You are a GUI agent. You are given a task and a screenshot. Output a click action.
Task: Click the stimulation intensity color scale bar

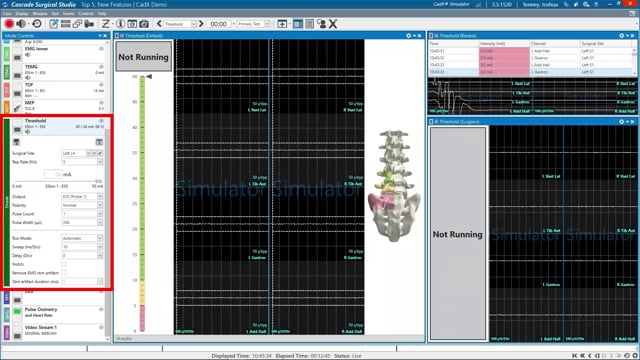(142, 203)
